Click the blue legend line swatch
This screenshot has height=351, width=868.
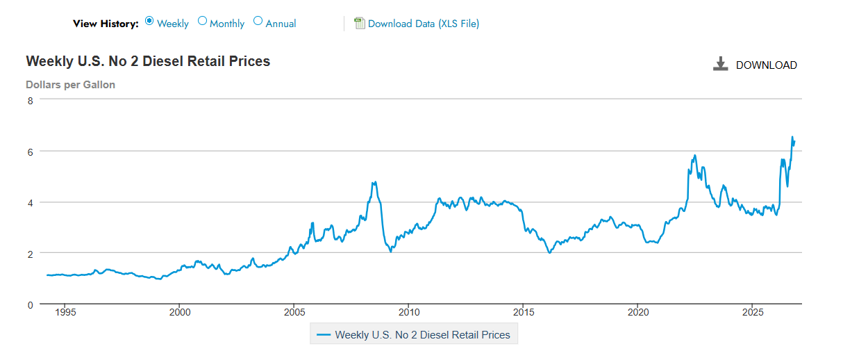(324, 335)
